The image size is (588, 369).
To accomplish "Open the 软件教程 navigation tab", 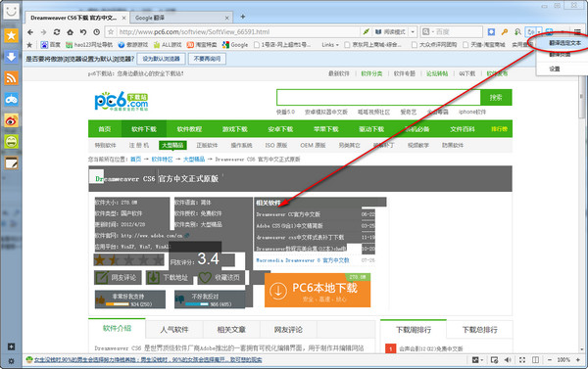I will coord(189,129).
